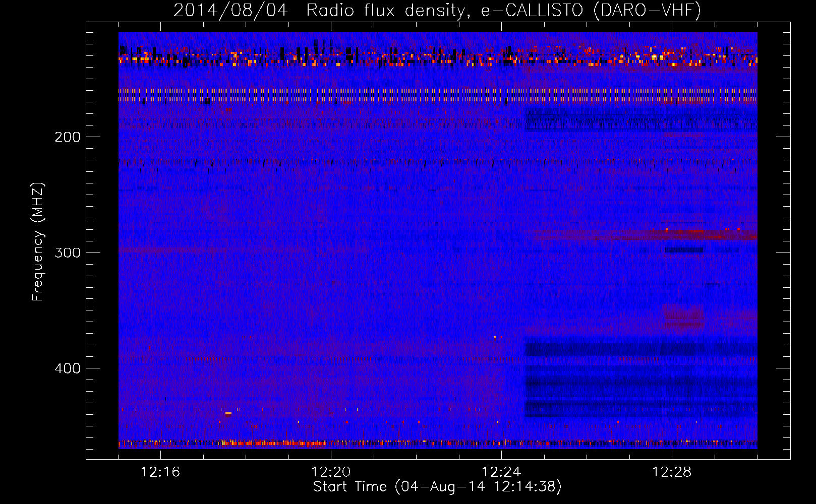Click the 300 frequency tick label

click(x=68, y=252)
